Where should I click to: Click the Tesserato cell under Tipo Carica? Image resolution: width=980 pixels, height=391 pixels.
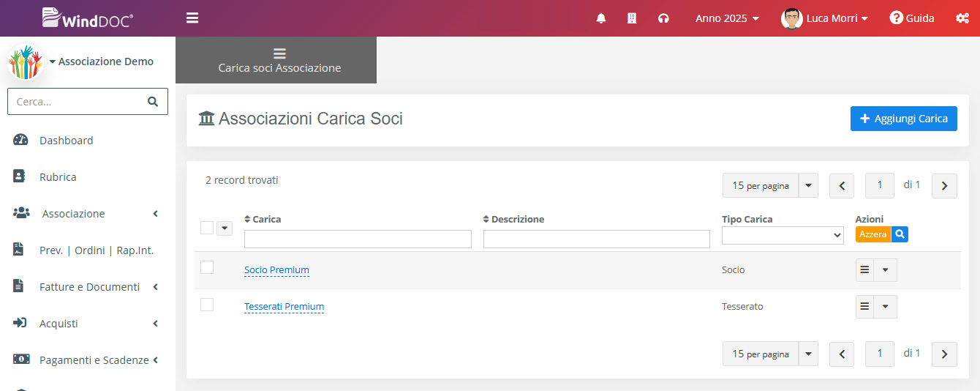[x=742, y=306]
